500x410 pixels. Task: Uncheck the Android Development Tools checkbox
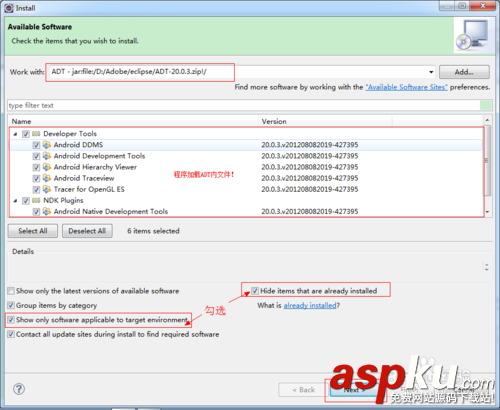click(36, 156)
